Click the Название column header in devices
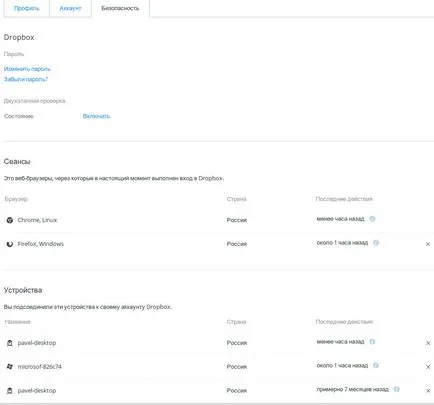Viewport: 434px width, 405px height. click(18, 322)
